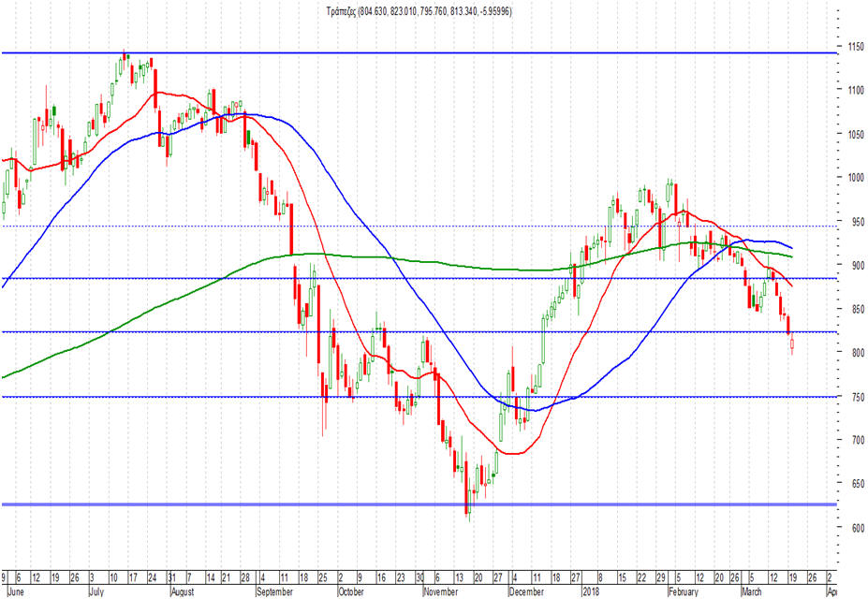Click the March month label
868x599 pixels.
(x=751, y=592)
